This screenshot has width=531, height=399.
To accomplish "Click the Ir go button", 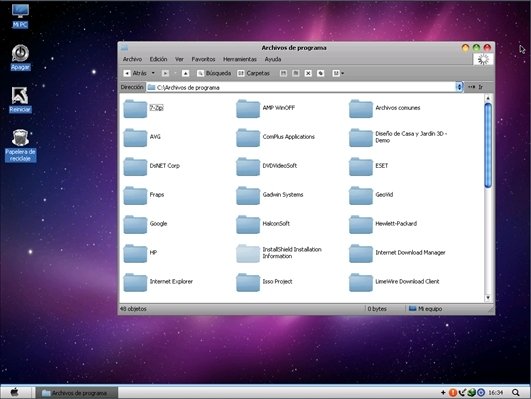I will pos(476,87).
